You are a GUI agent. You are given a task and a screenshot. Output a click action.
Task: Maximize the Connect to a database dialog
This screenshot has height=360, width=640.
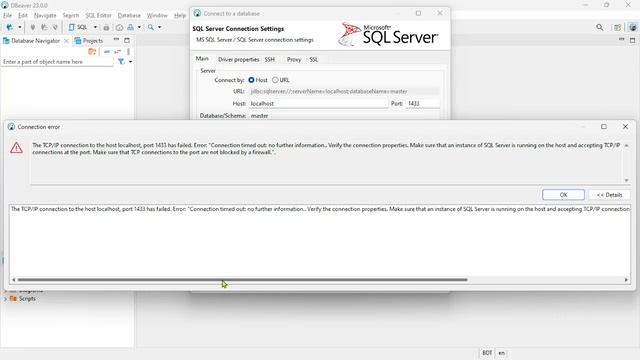418,13
